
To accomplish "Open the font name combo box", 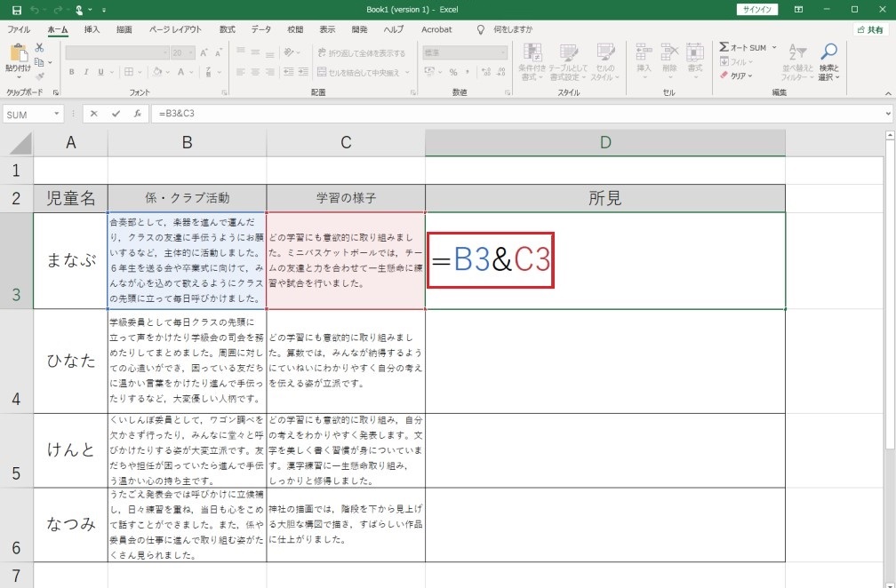I will [x=117, y=53].
